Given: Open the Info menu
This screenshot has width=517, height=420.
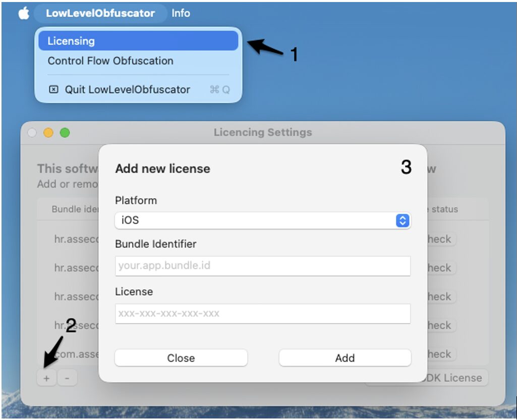Looking at the screenshot, I should click(x=181, y=14).
